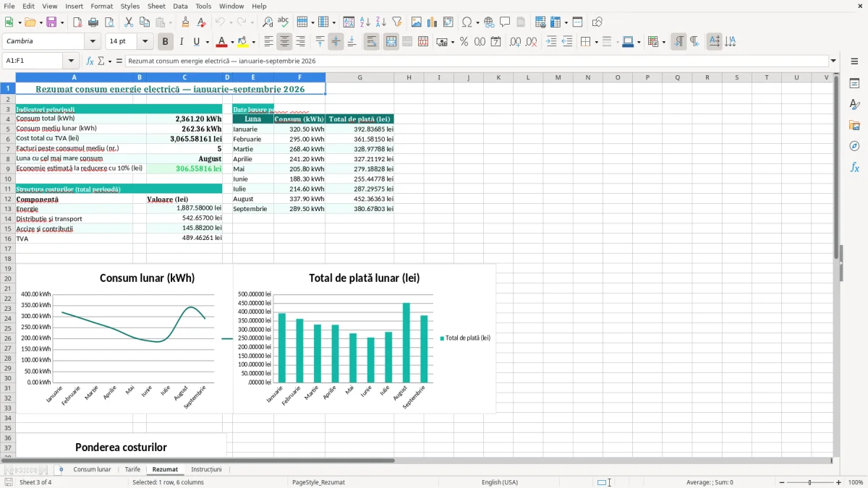
Task: Toggle Align Right
Action: click(x=301, y=42)
